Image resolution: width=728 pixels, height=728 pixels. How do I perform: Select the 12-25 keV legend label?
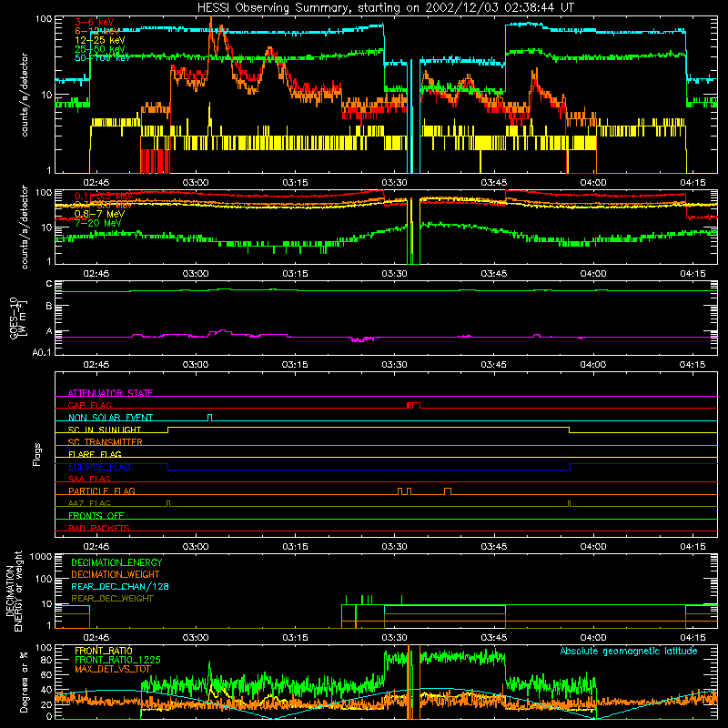100,40
